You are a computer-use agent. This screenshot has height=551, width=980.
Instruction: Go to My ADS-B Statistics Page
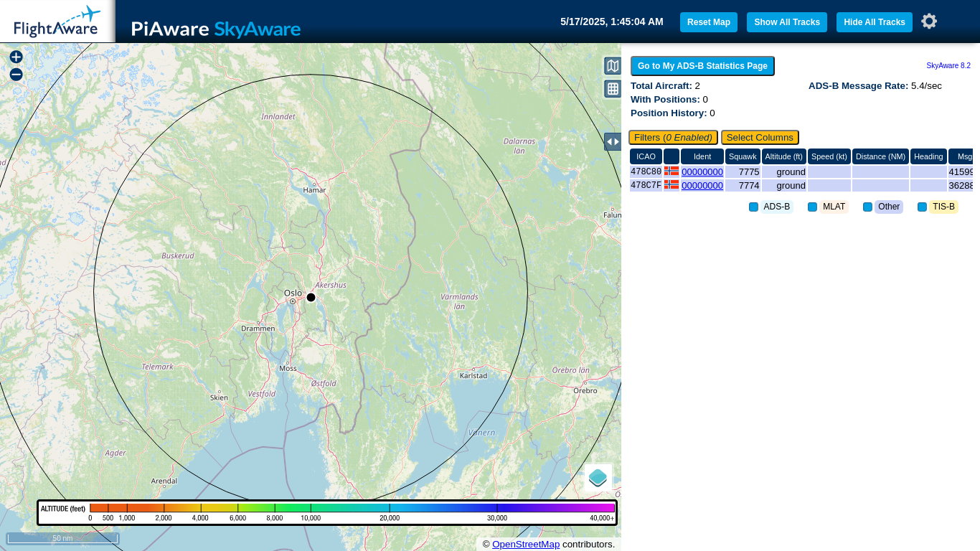coord(702,66)
